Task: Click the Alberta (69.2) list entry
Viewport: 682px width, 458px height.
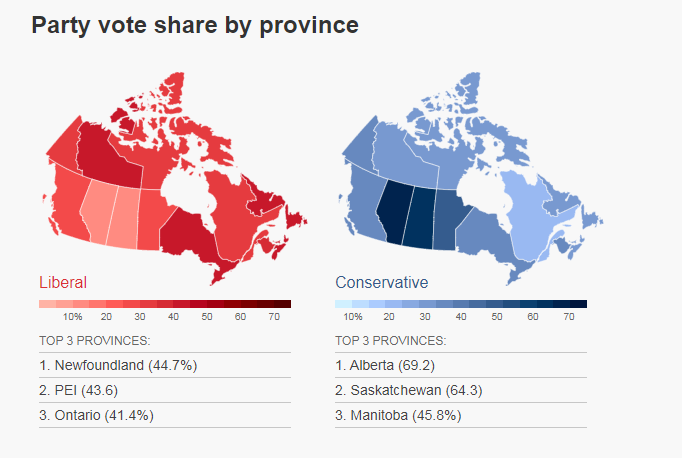Action: [x=386, y=365]
